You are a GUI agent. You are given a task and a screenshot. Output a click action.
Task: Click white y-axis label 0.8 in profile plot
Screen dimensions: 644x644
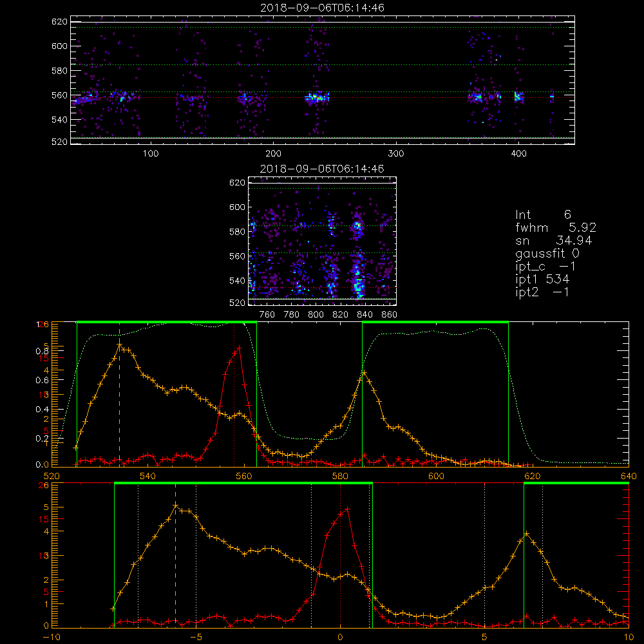click(x=42, y=351)
